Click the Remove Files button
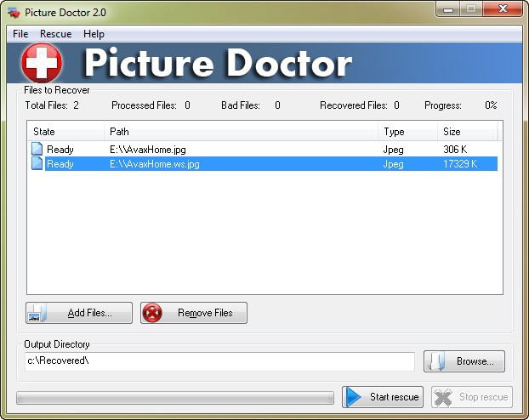Screen dimensions: 529x420 pyautogui.click(x=194, y=313)
